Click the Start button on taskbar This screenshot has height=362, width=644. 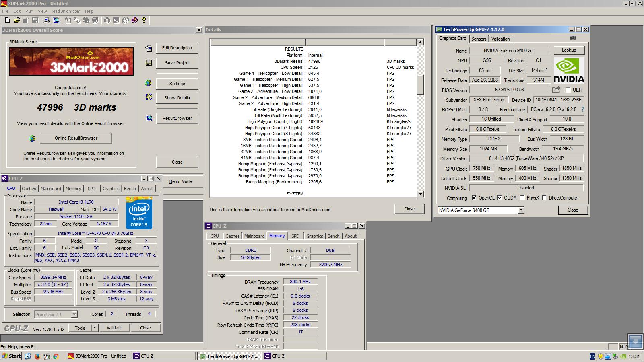point(11,356)
